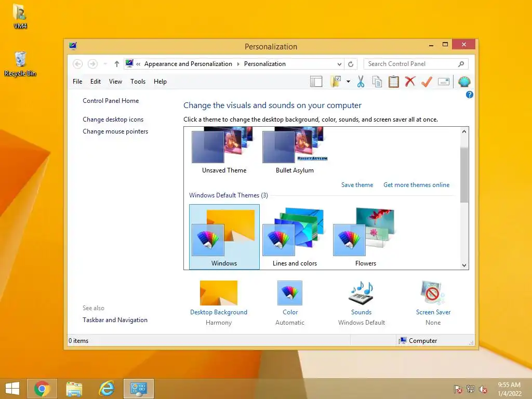The image size is (532, 399).
Task: Click the network tray icon
Action: click(471, 389)
